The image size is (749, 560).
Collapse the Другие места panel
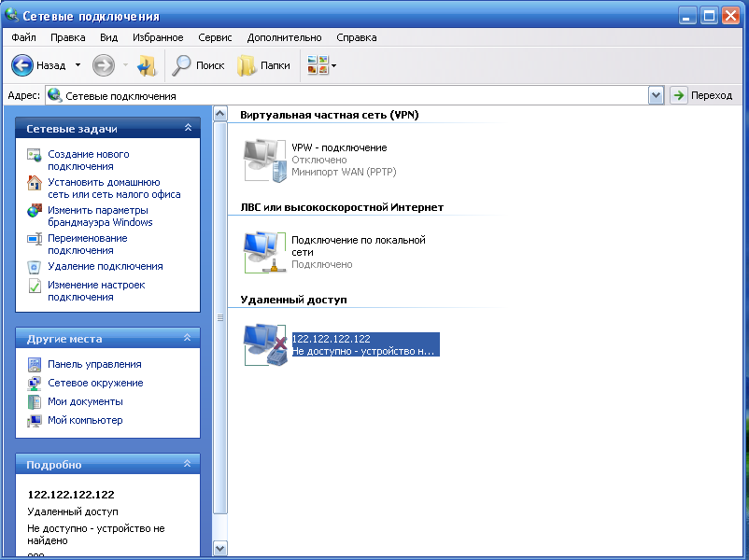[x=187, y=338]
